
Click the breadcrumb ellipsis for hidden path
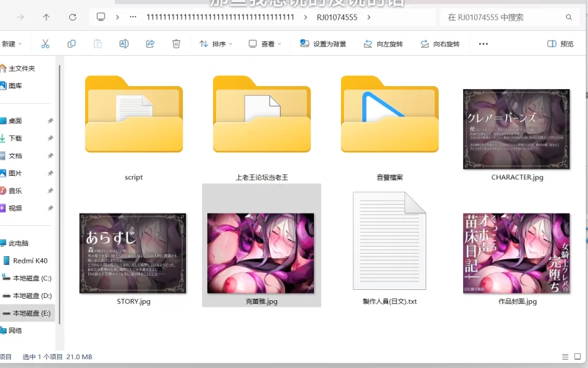(x=133, y=17)
